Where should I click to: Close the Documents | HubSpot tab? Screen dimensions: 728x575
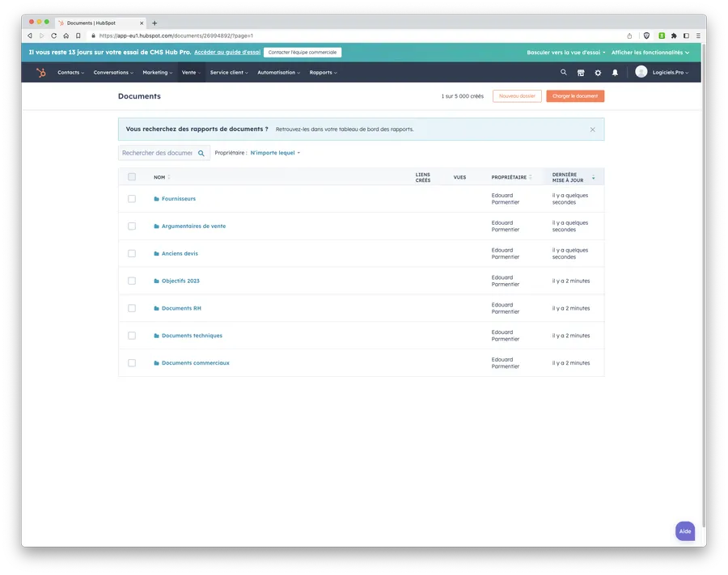142,23
